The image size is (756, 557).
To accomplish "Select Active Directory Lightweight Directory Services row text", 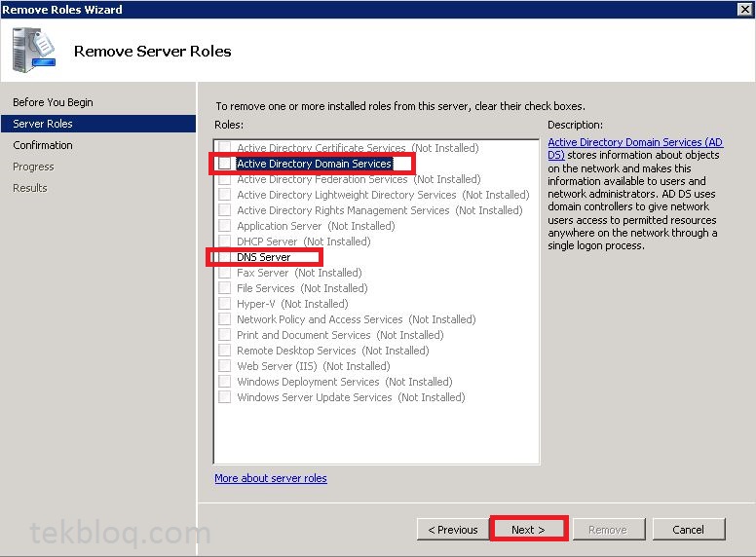I will tap(383, 194).
